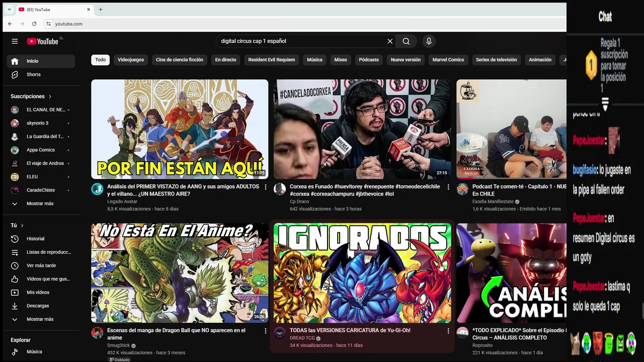Open options menu for Aang analysis video
Screen dimensions: 644x362
266,187
